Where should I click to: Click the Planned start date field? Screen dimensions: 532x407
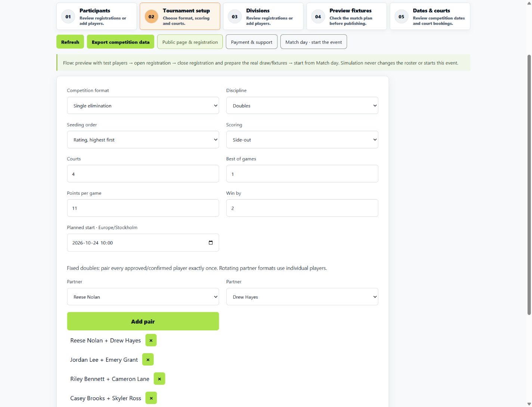(143, 243)
